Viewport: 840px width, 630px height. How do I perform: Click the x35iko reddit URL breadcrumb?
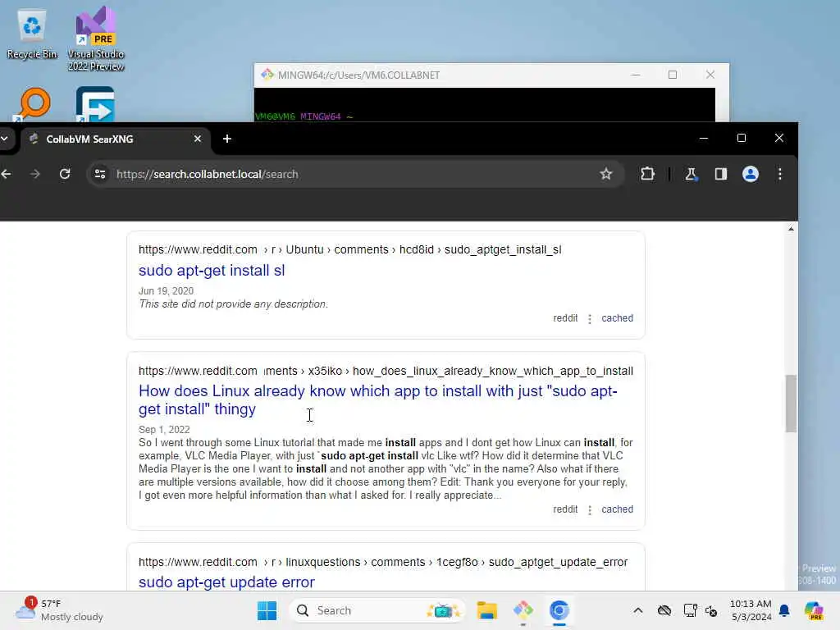click(386, 371)
